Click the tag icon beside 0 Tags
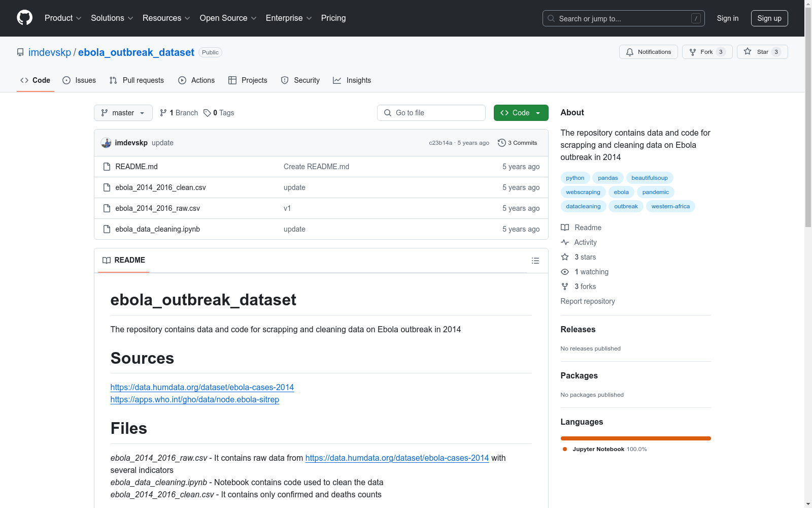 point(207,113)
